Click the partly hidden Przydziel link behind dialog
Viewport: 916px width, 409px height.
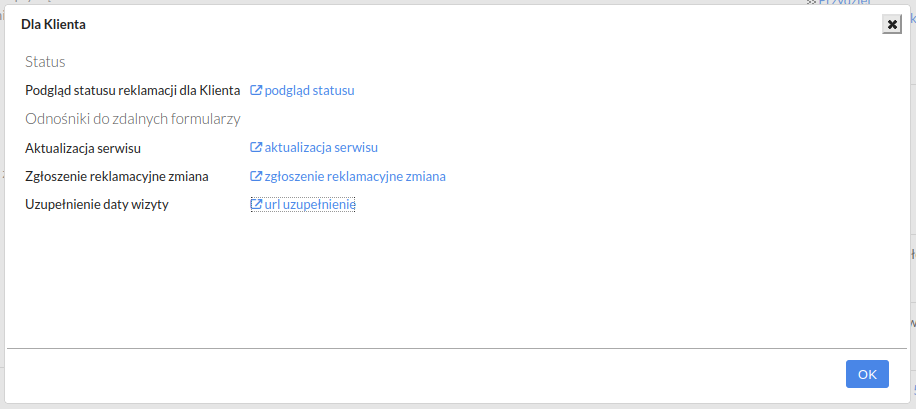[844, 2]
